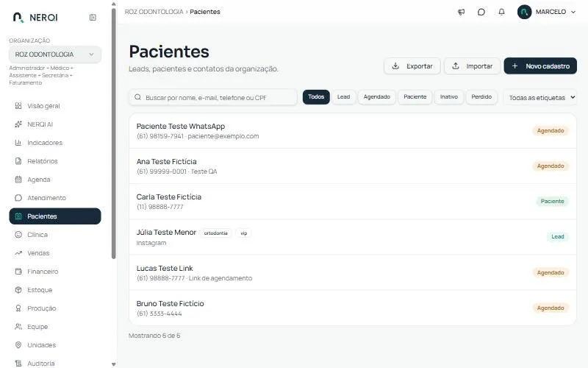Open the ROZ ODONTOLOGIA organization dropdown
The width and height of the screenshot is (588, 368).
click(54, 54)
